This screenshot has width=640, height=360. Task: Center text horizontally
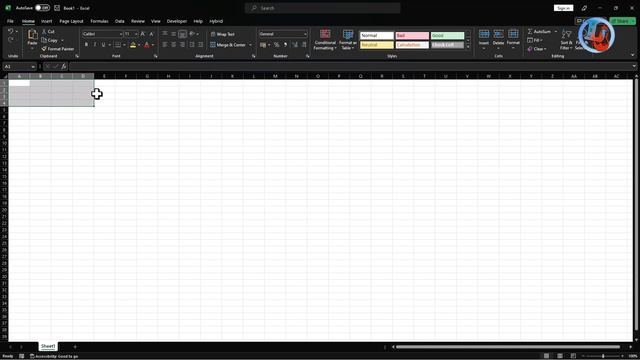point(173,45)
